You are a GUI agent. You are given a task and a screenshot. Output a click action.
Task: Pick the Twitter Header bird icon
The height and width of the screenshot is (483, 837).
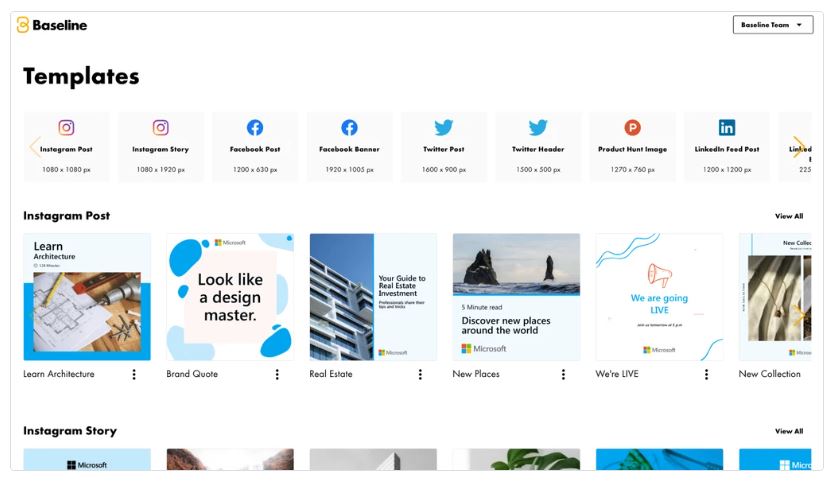[x=538, y=128]
